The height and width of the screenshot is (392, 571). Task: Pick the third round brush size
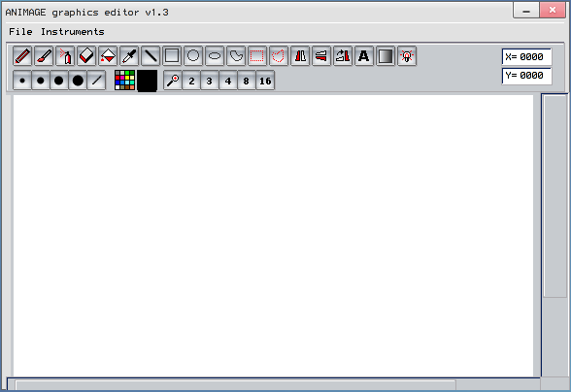click(x=59, y=81)
